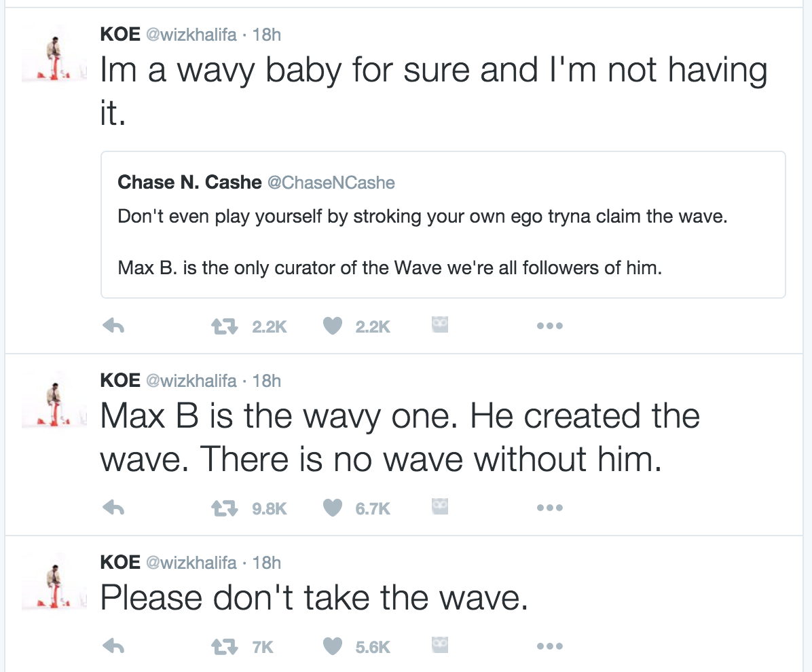Screen dimensions: 812x672
Task: Open more options for the "Max B is the wavy one" tweet
Action: [x=549, y=508]
